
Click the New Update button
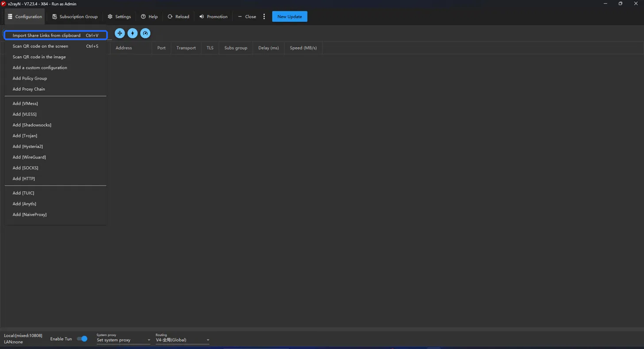point(290,16)
